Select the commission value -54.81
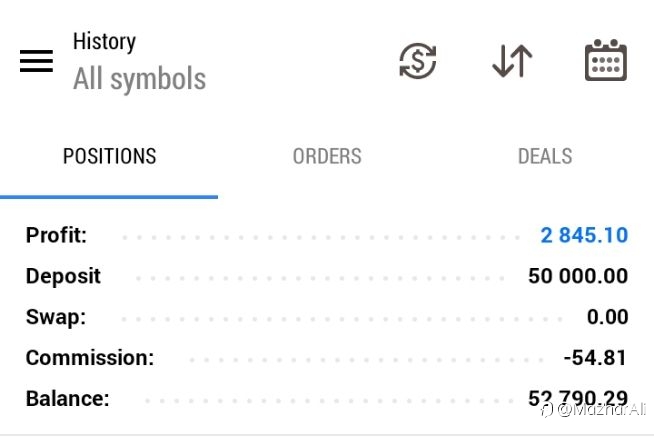 pos(596,357)
